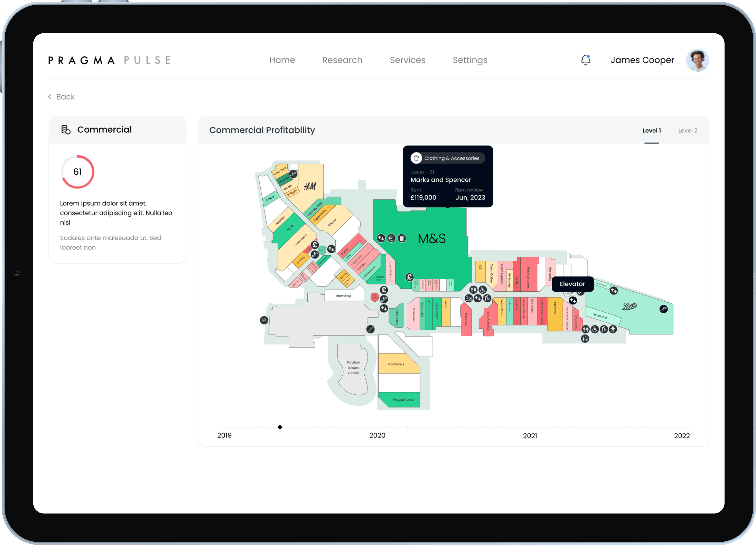
Task: Click the t-shirt icon in Clothing & Accessories tag
Action: pos(416,158)
